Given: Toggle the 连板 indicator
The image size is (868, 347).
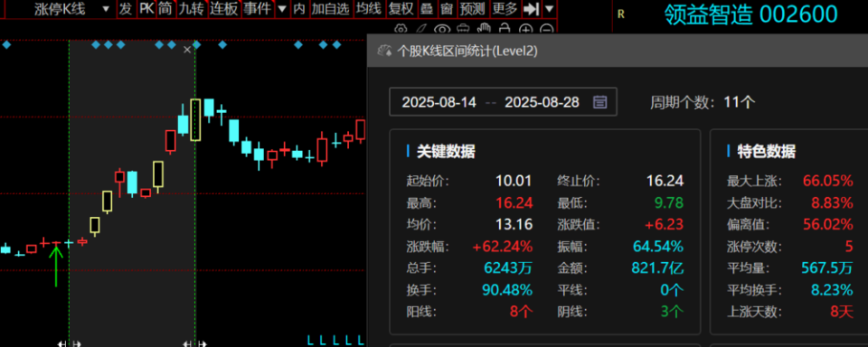Looking at the screenshot, I should 224,9.
